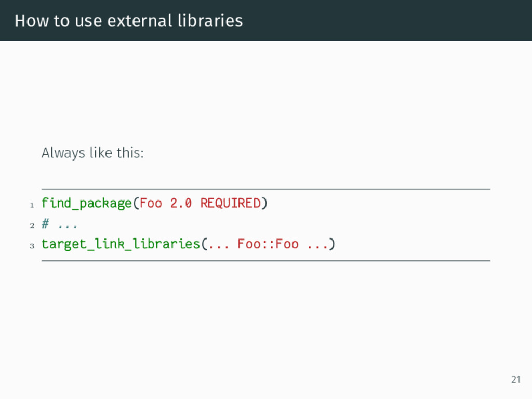Click the slide title 'How to use external libraries'

(x=129, y=21)
